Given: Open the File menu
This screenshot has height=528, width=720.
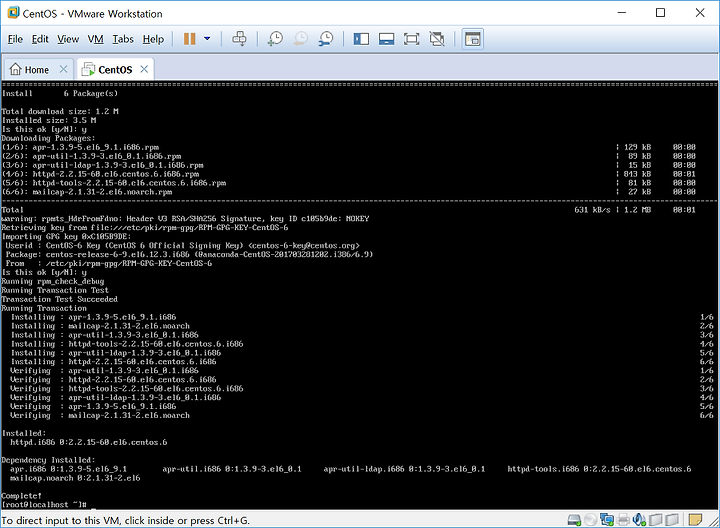Looking at the screenshot, I should click(x=15, y=39).
